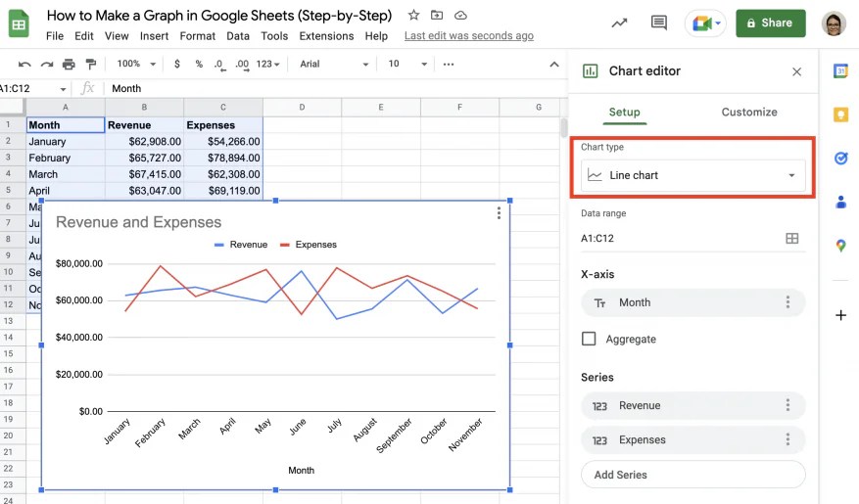Open the Insert menu
859x504 pixels.
pyautogui.click(x=154, y=36)
